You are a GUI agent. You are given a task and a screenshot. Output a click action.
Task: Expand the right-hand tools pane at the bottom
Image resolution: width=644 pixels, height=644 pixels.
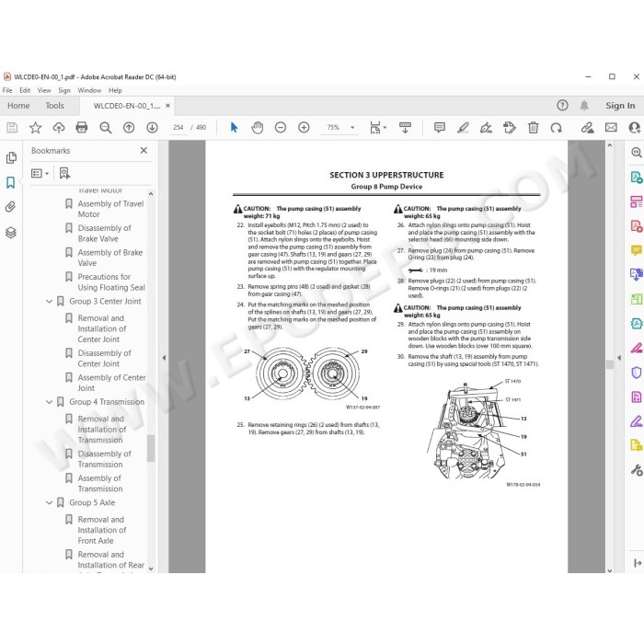coord(637,563)
